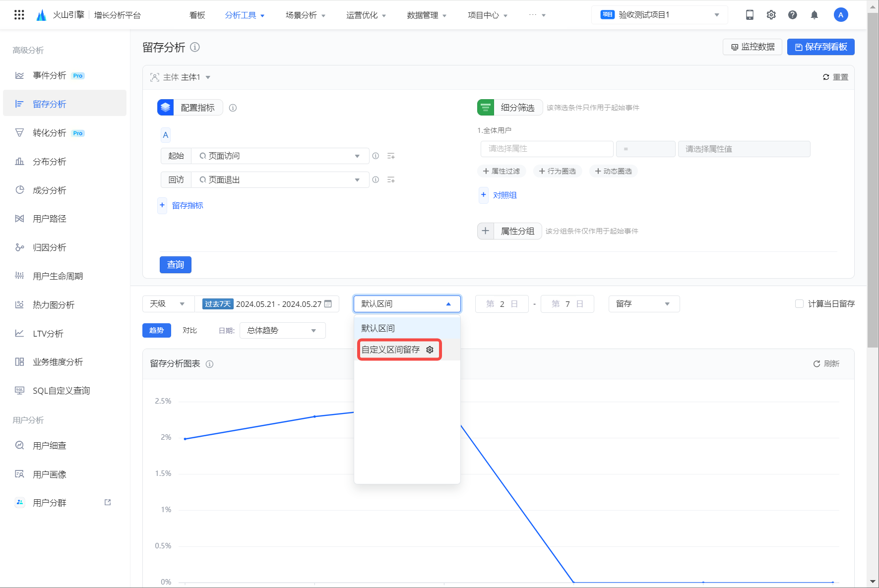Open the app grid launcher icon
Image resolution: width=879 pixels, height=588 pixels.
(x=19, y=15)
